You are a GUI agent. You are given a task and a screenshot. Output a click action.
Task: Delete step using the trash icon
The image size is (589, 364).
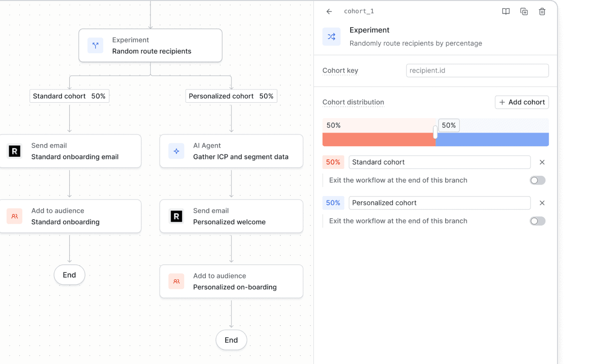[542, 12]
